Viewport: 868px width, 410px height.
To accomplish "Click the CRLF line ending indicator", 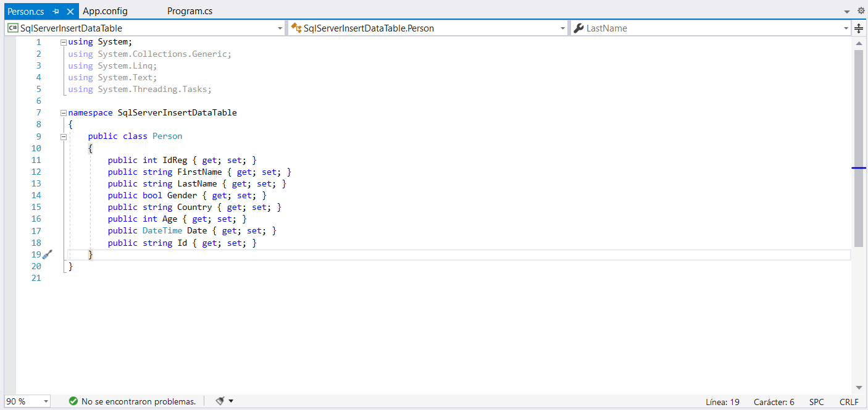I will [x=849, y=402].
